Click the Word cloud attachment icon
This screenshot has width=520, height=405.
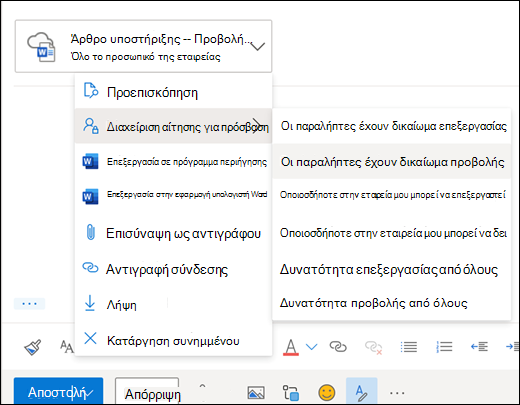[x=41, y=47]
